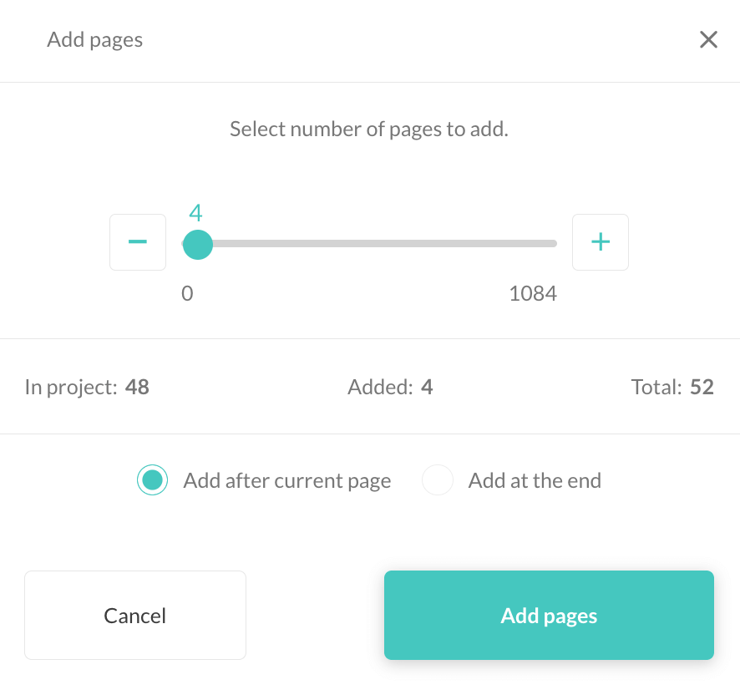The height and width of the screenshot is (700, 740).
Task: Confirm adding 4 pages to the project
Action: 549,615
